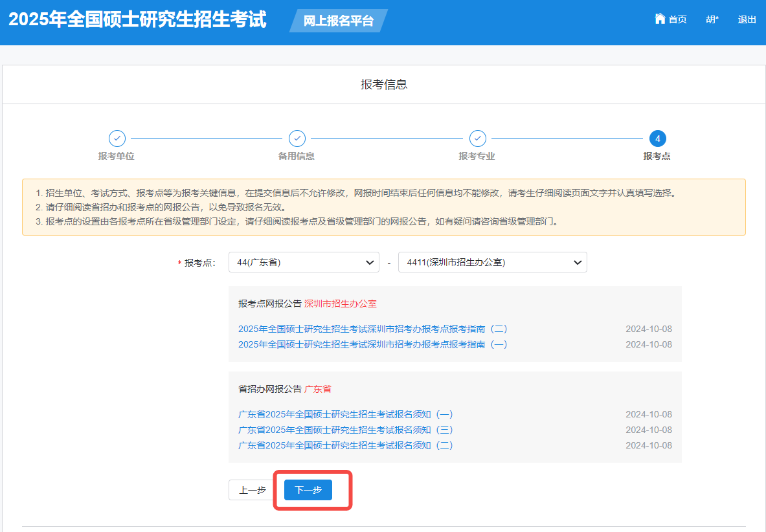Open 深圳市招考办报考点报考指南（二） link
Screen dimensions: 766x532
pos(372,329)
